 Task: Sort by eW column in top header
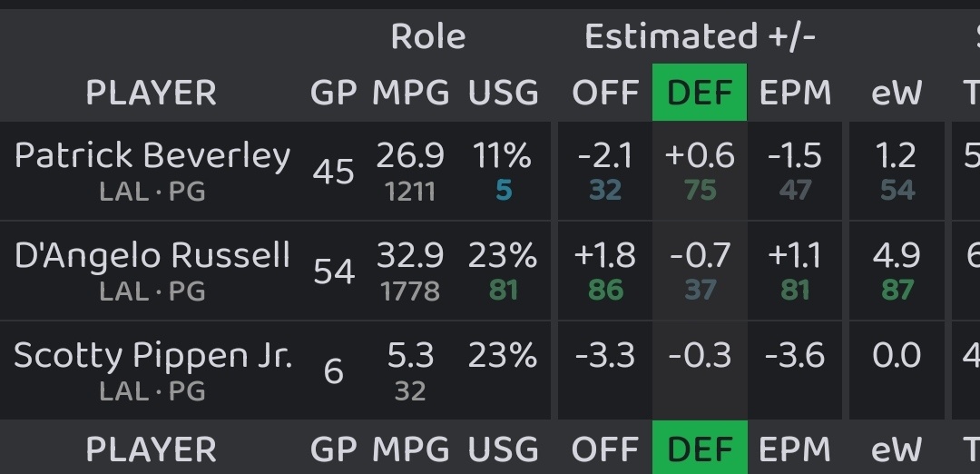897,93
